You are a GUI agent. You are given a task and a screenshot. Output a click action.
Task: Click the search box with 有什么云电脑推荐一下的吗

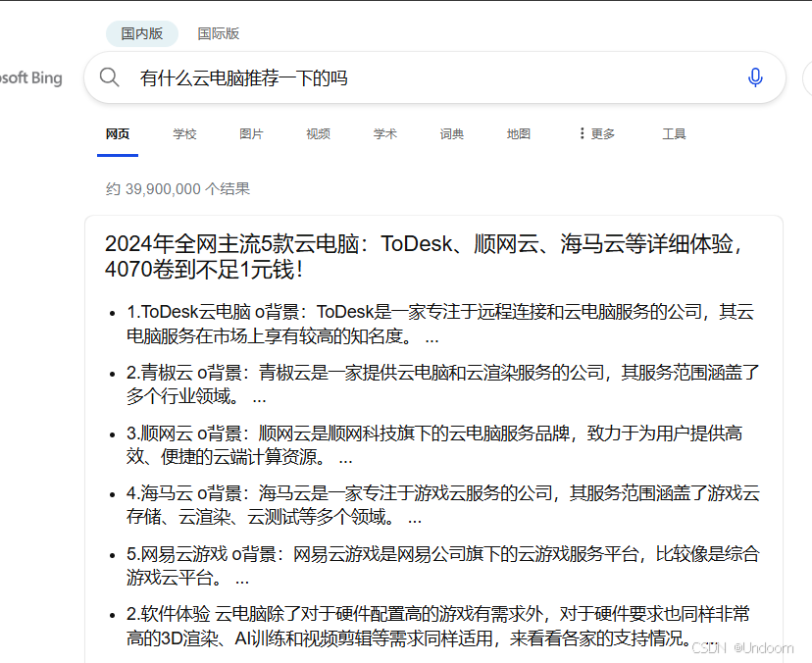pyautogui.click(x=435, y=77)
